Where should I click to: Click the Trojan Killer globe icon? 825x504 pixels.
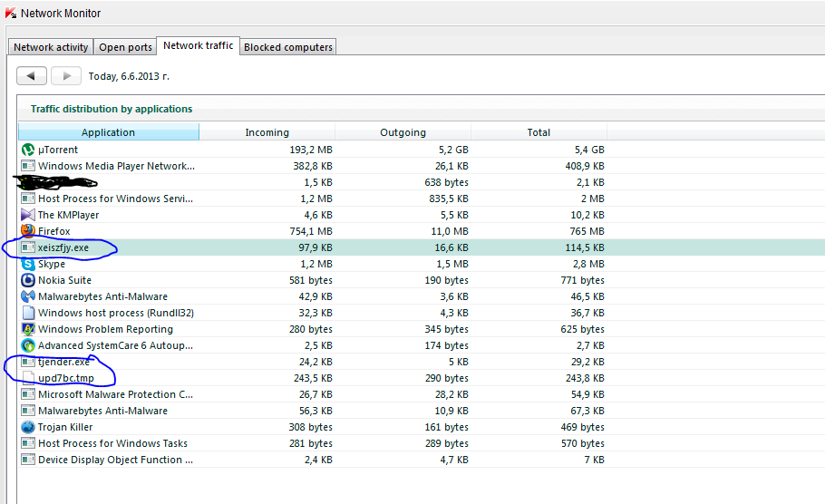click(28, 427)
